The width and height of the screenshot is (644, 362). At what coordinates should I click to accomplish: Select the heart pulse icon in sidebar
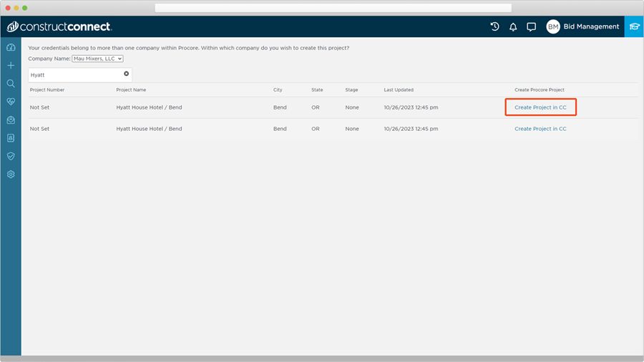(11, 102)
